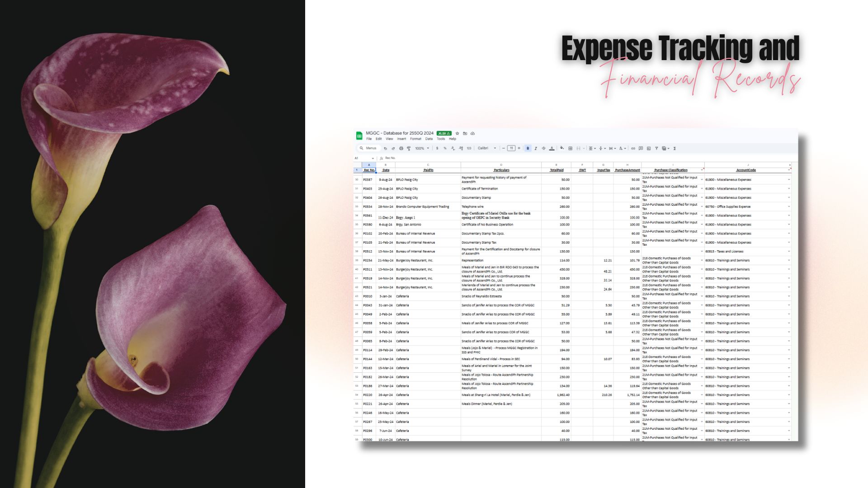Click the Brgy. San Antonio cell
868x488 pixels.
click(428, 225)
